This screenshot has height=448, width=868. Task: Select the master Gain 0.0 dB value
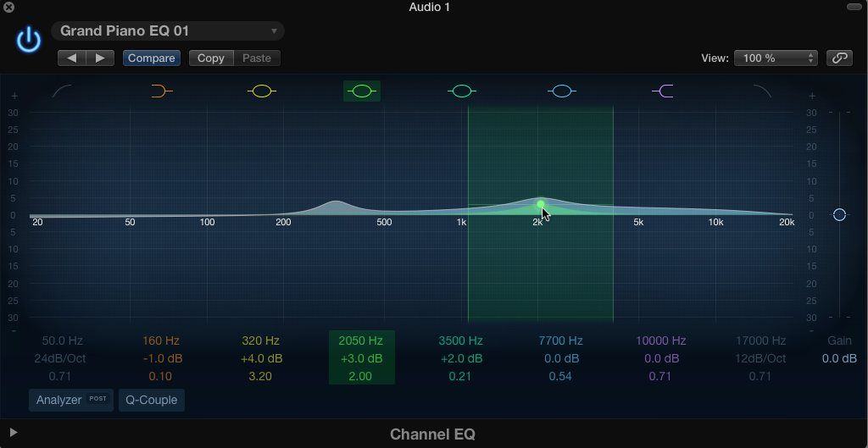(x=839, y=358)
